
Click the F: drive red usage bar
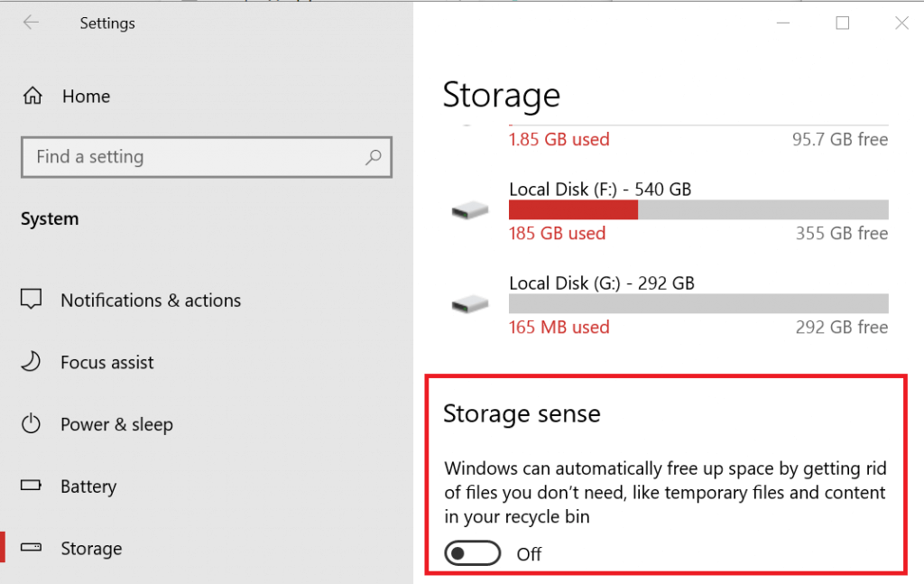click(x=573, y=209)
